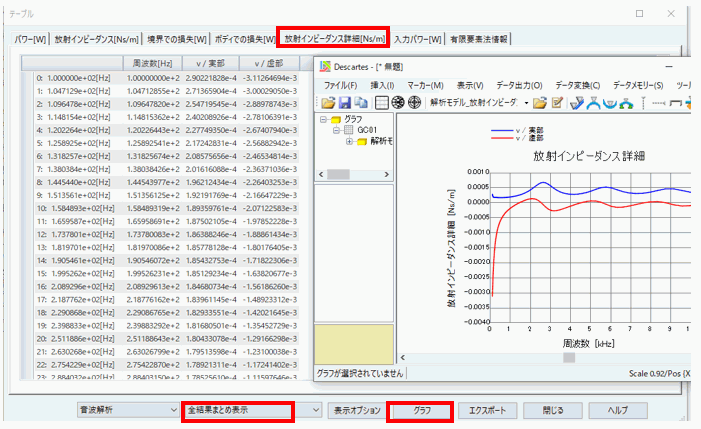Click the open-folder icon in Descartes toolbar
This screenshot has width=701, height=429.
pos(328,102)
